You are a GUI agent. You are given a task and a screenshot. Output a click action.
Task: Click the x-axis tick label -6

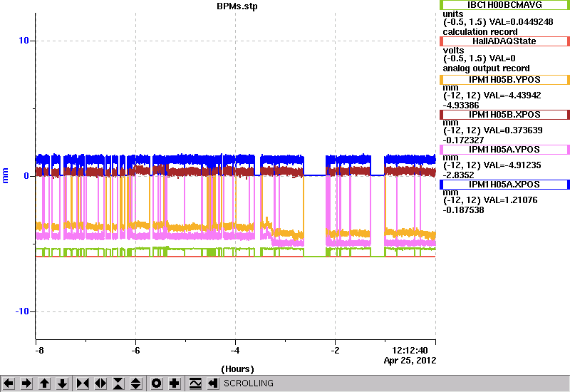pos(135,351)
